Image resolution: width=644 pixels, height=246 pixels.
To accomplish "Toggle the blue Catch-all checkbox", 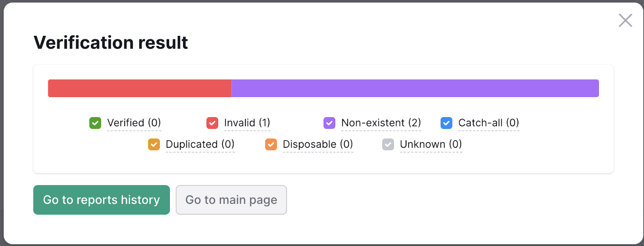I will point(446,123).
